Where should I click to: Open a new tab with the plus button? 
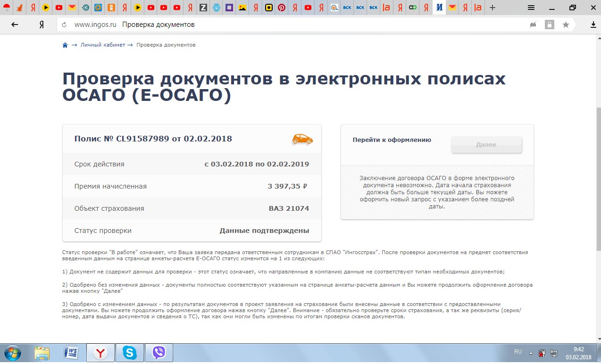492,8
